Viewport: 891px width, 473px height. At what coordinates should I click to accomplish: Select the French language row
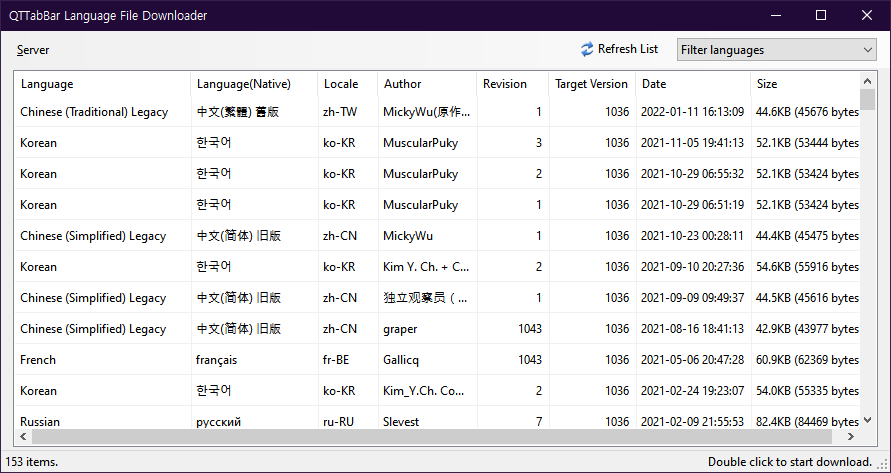(438, 360)
